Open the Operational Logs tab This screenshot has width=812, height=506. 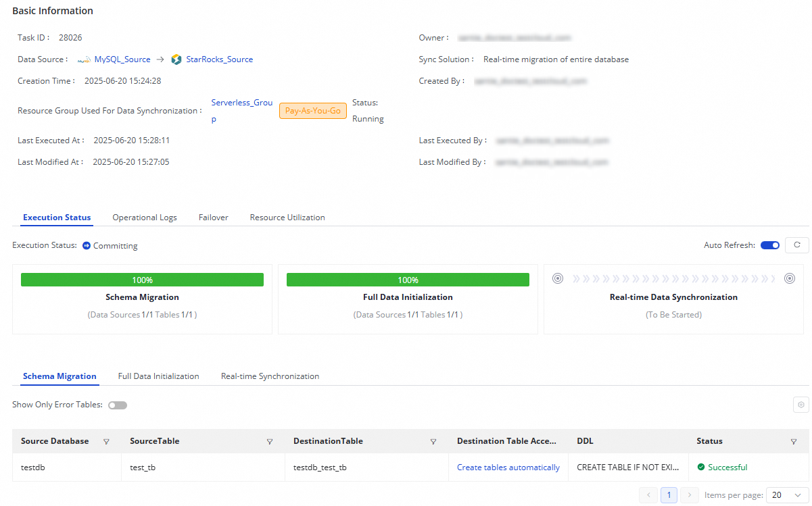coord(145,218)
